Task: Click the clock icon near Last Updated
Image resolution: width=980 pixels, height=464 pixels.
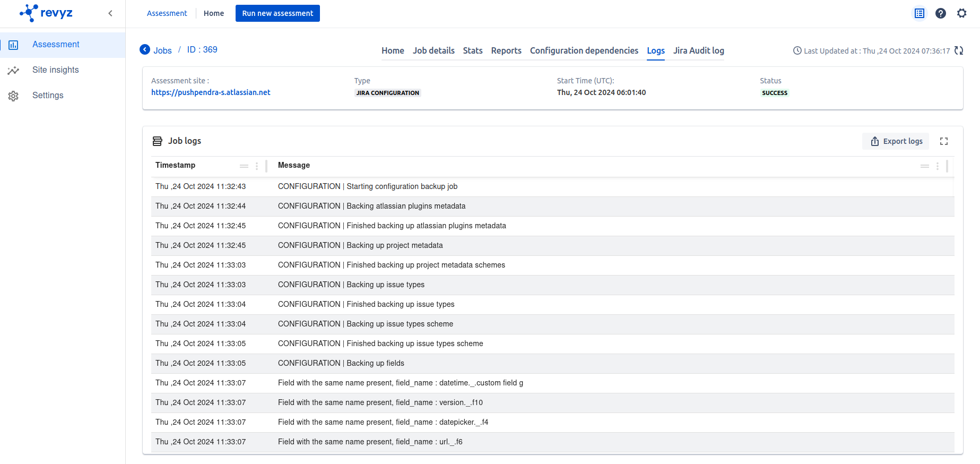Action: (x=797, y=51)
